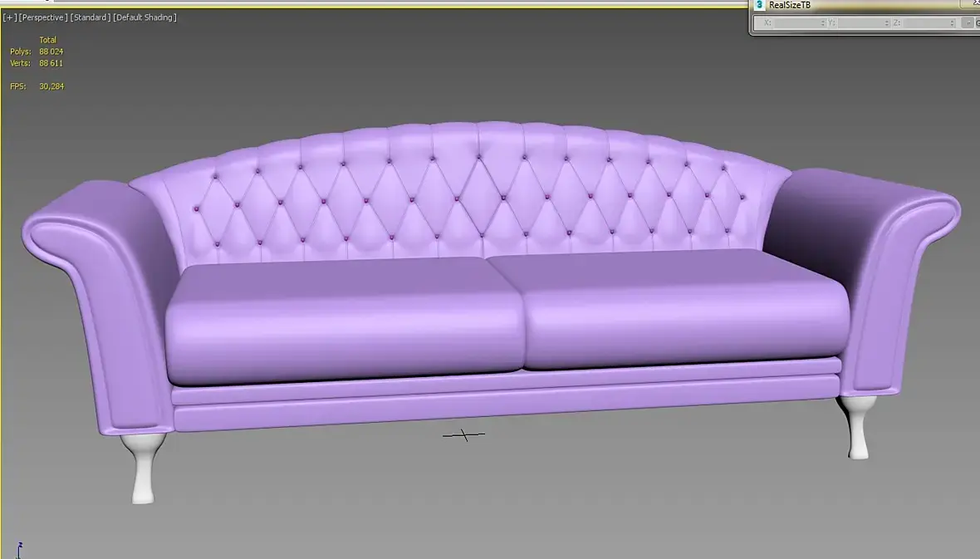The width and height of the screenshot is (980, 559).
Task: Open the Perspective viewport label menu
Action: point(43,17)
